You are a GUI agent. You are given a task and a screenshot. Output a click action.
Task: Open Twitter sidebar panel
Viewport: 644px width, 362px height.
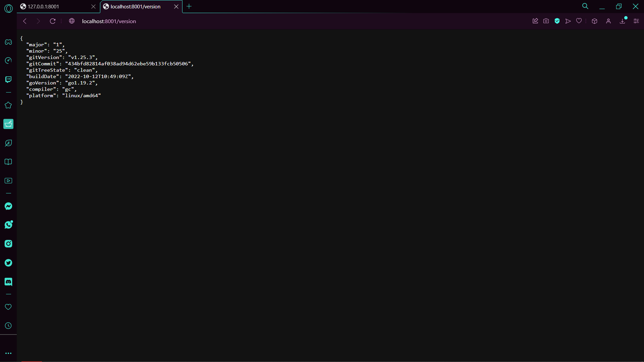(8, 263)
